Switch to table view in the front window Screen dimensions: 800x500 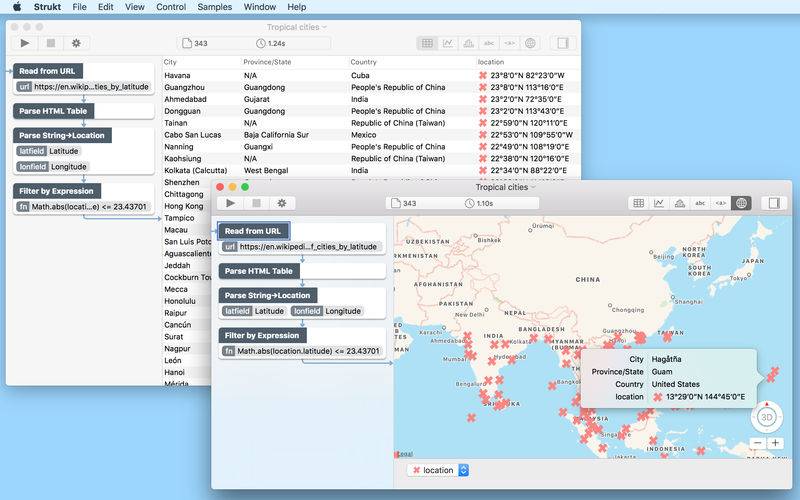pyautogui.click(x=637, y=203)
